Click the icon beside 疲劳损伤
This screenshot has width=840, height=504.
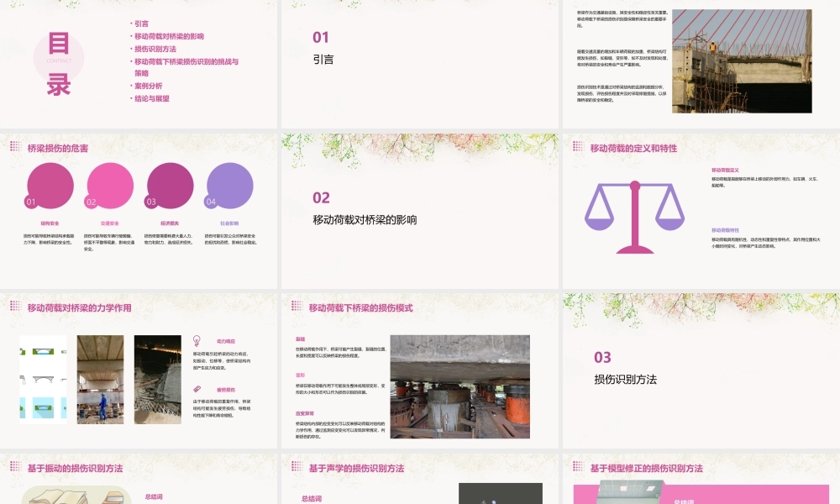(197, 390)
